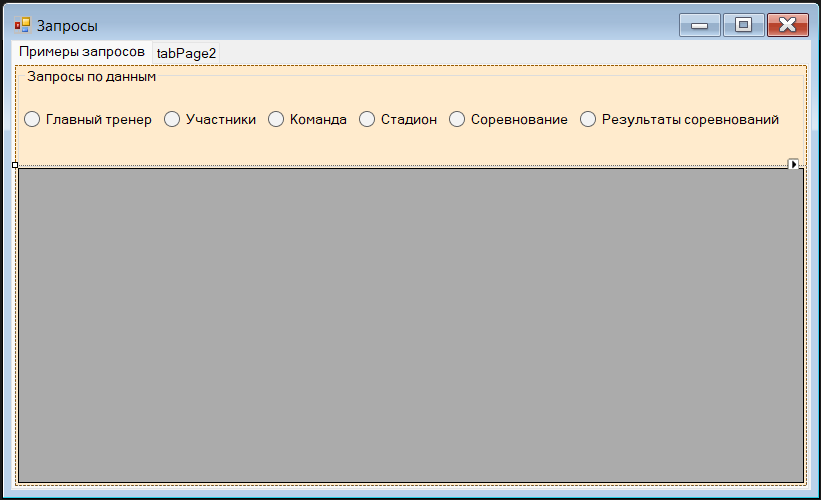
Task: Select the Соревнование radio button
Action: 457,119
